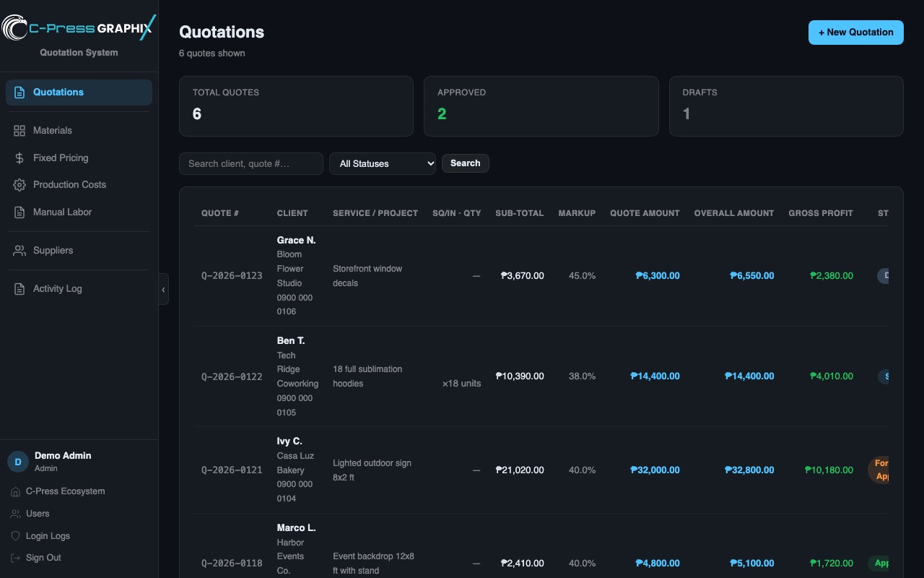924x578 pixels.
Task: Click the 45.0% markup value
Action: [x=583, y=276]
